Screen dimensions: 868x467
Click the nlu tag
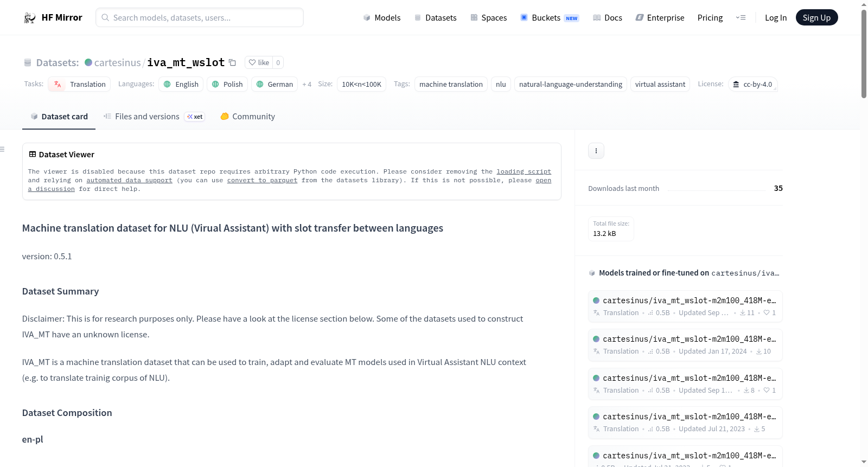(x=501, y=84)
